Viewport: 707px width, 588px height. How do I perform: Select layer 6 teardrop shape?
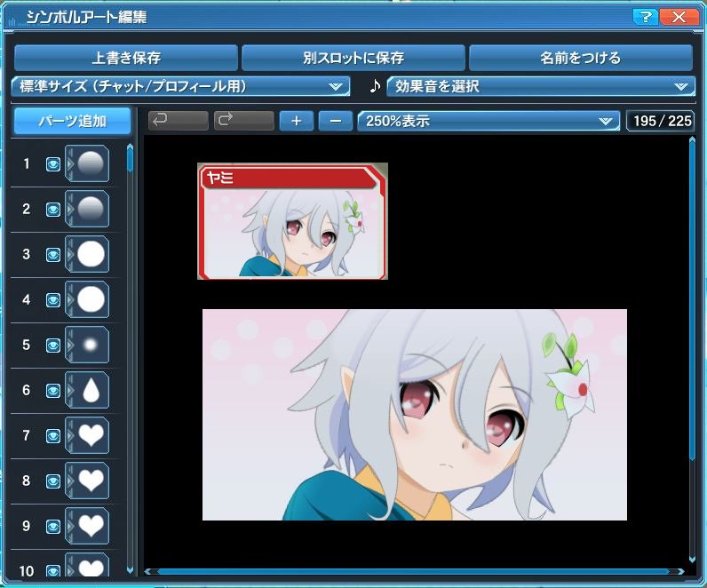91,390
